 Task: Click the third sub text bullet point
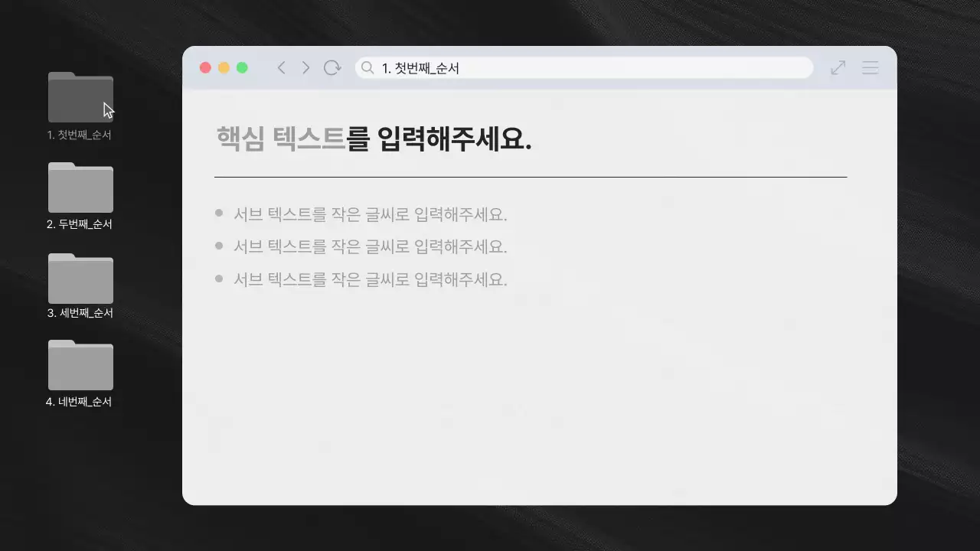pyautogui.click(x=220, y=277)
